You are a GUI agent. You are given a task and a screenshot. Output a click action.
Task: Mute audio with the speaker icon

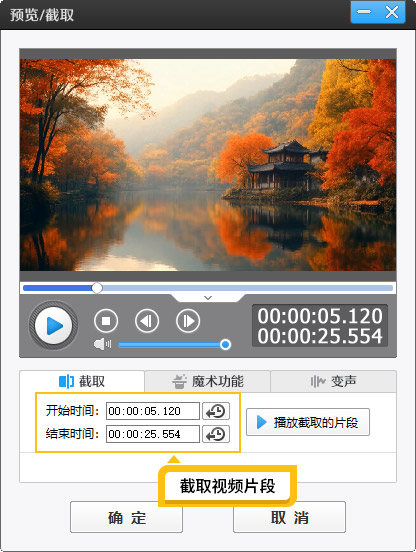click(102, 344)
